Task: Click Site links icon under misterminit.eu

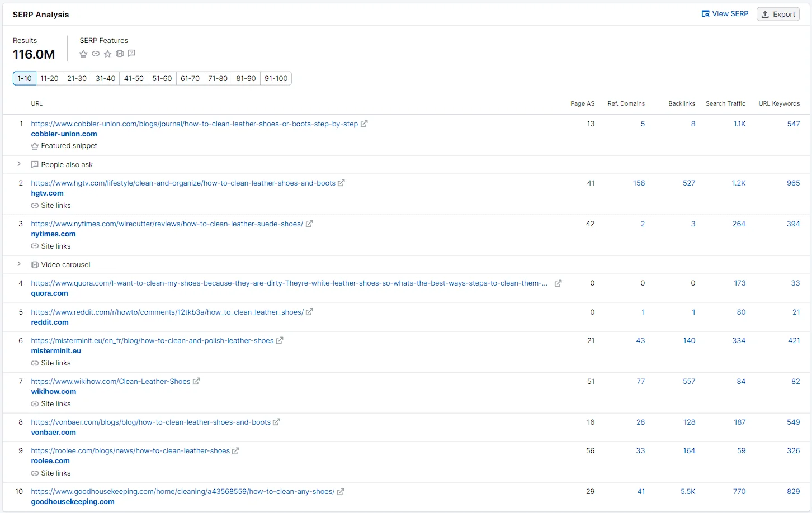Action: tap(35, 363)
